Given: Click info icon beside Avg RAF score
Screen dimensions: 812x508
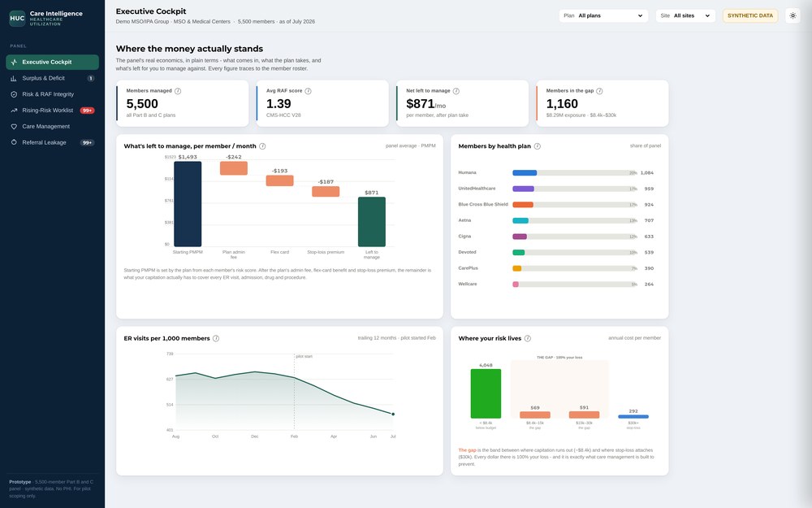Looking at the screenshot, I should coord(308,91).
